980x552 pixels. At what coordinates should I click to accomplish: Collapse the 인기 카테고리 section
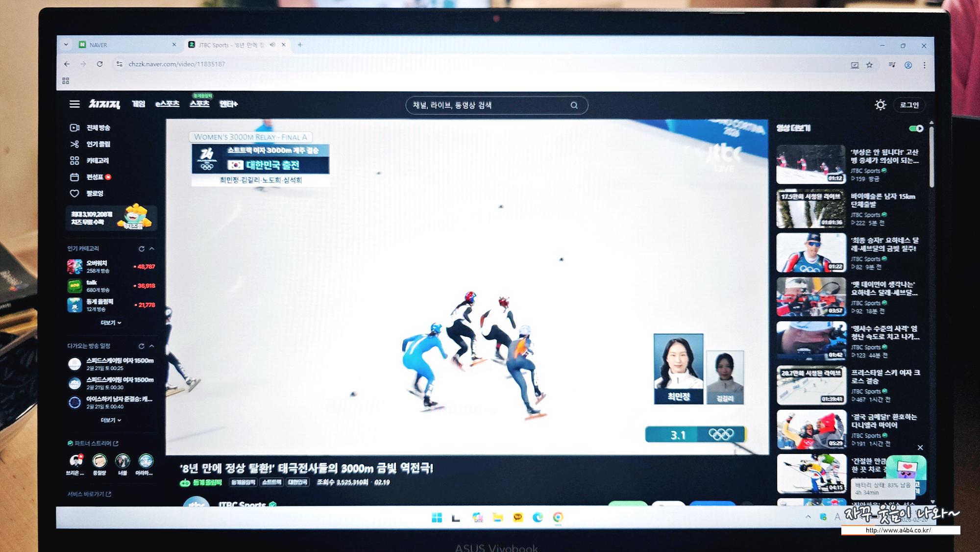point(152,249)
